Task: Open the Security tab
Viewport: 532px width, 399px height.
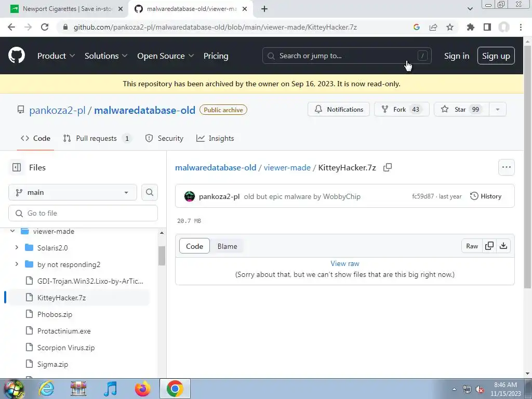Action: point(164,138)
